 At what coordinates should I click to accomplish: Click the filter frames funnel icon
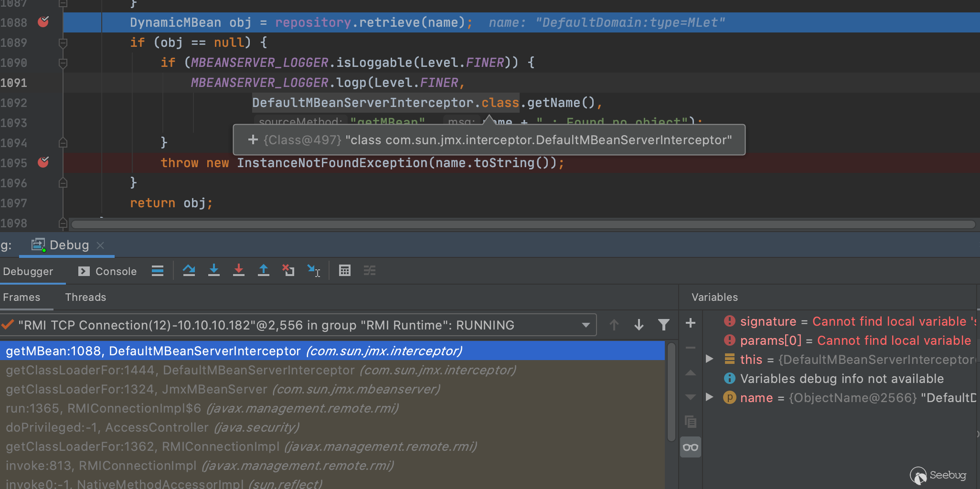pos(663,325)
